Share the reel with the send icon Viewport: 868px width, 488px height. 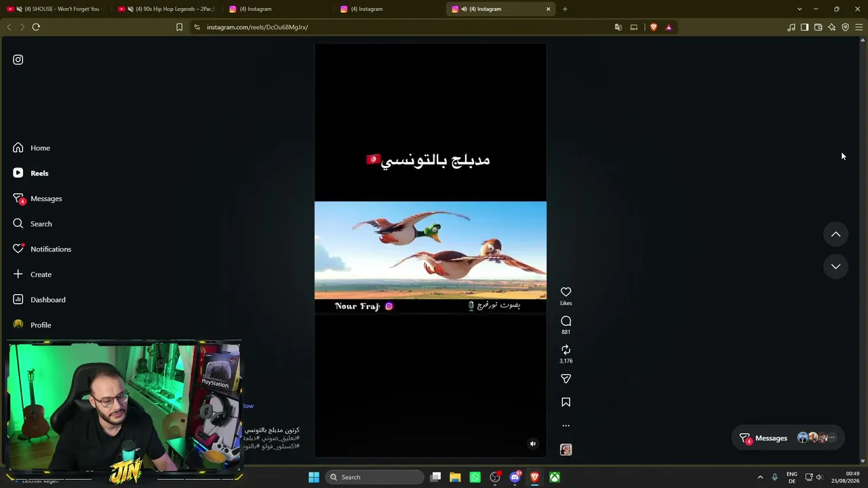(566, 379)
